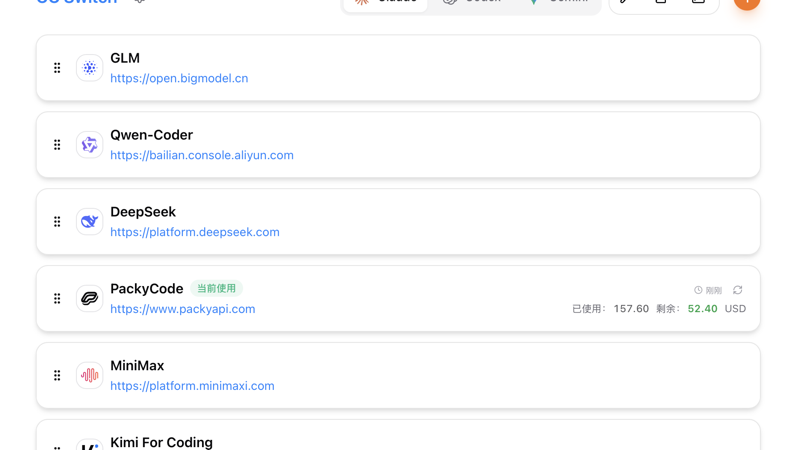
Task: Click the 当前使用 badge on PackyCode
Action: pos(216,288)
